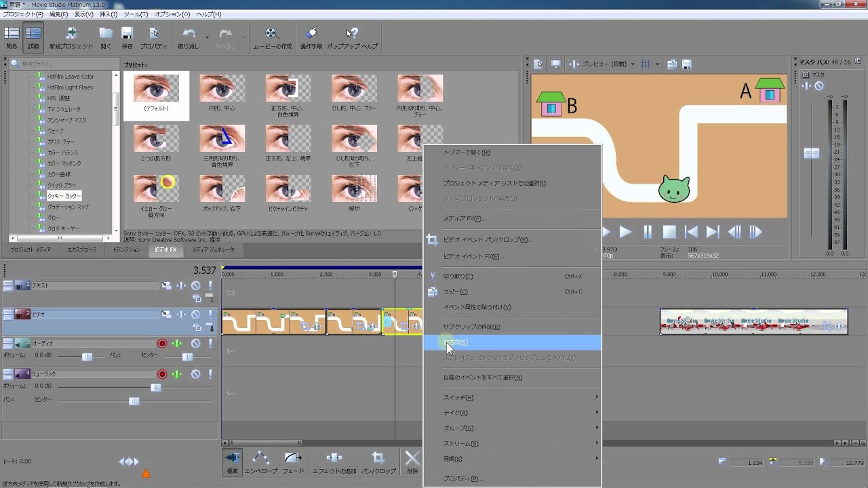Expand グループ submenu in context menu
This screenshot has height=488, width=868.
click(512, 428)
